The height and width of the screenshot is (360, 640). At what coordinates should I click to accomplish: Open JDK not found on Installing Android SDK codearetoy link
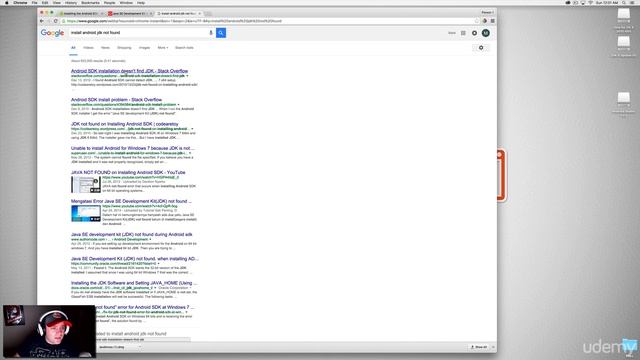(125, 124)
